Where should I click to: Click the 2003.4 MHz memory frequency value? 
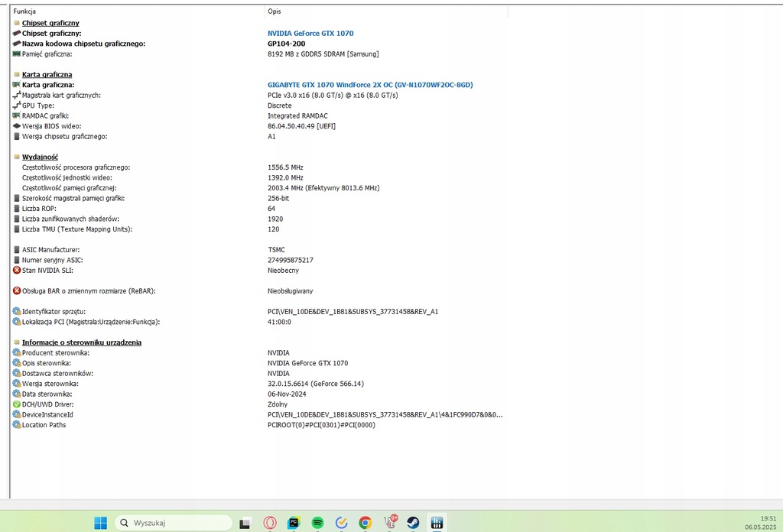tap(323, 188)
